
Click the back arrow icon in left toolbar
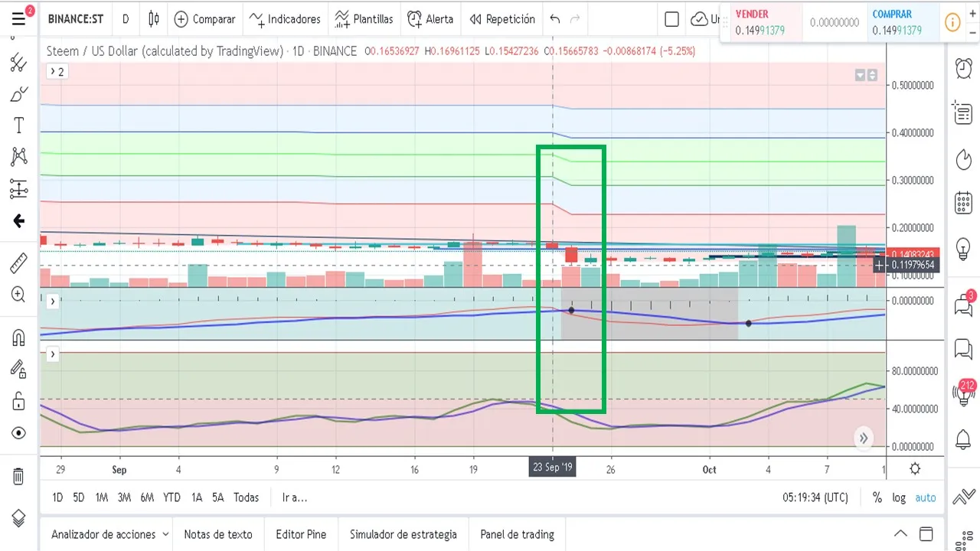click(x=18, y=221)
